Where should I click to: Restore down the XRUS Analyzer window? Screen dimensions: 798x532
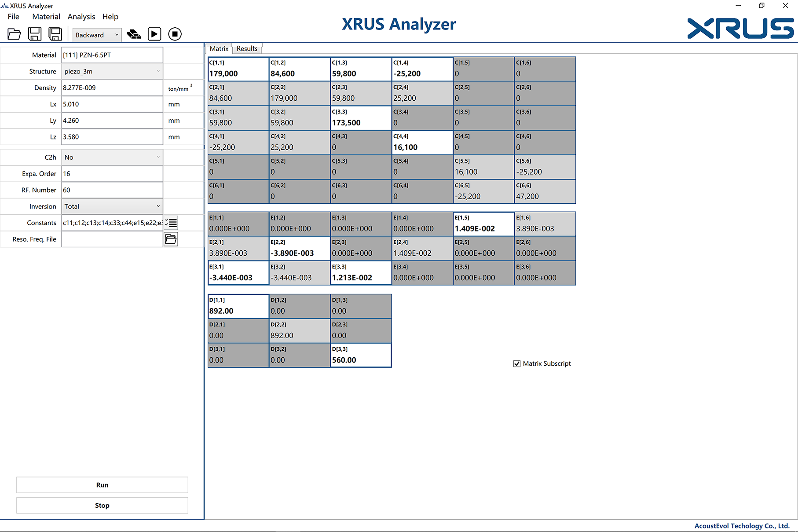[x=761, y=6]
